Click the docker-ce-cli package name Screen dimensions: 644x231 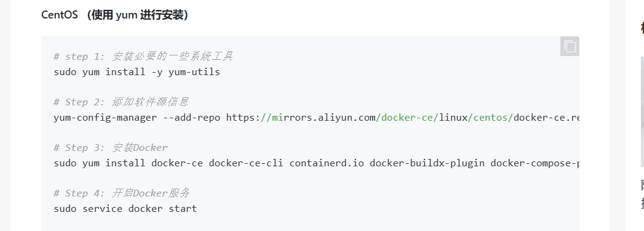[245, 163]
